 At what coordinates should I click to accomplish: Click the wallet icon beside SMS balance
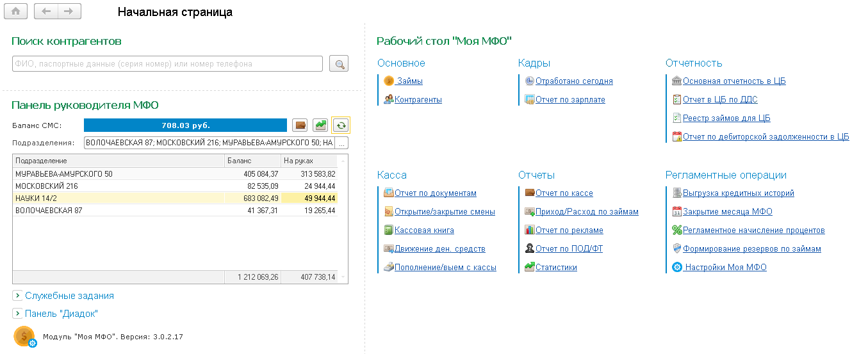300,125
